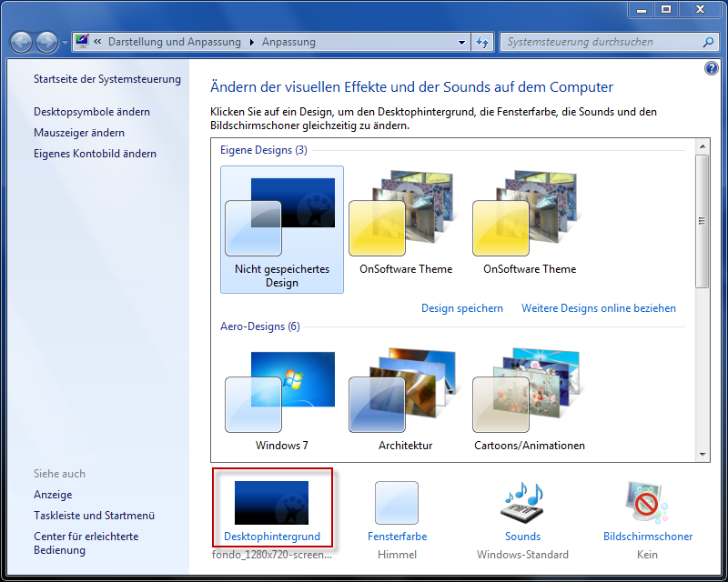
Task: Click Design speichern link
Action: click(462, 308)
